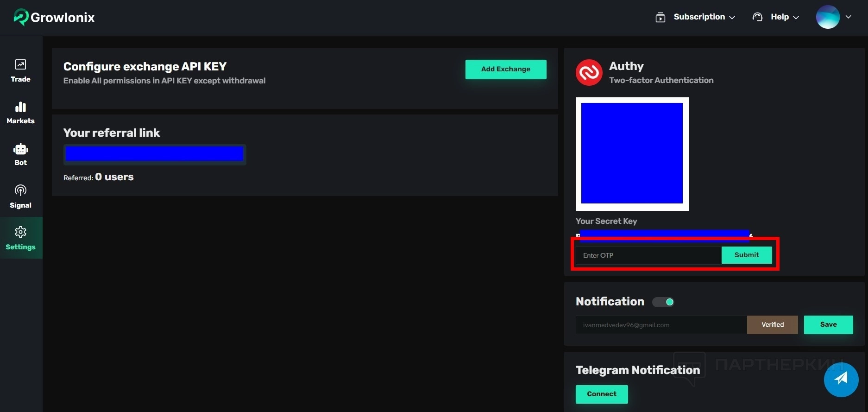The height and width of the screenshot is (412, 868).
Task: Focus the Enter OTP field
Action: (648, 255)
